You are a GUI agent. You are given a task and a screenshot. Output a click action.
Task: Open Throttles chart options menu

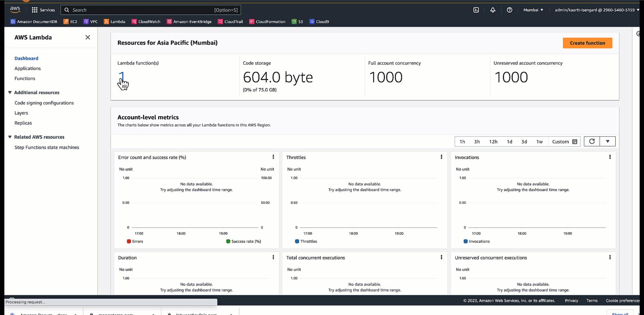pyautogui.click(x=441, y=157)
